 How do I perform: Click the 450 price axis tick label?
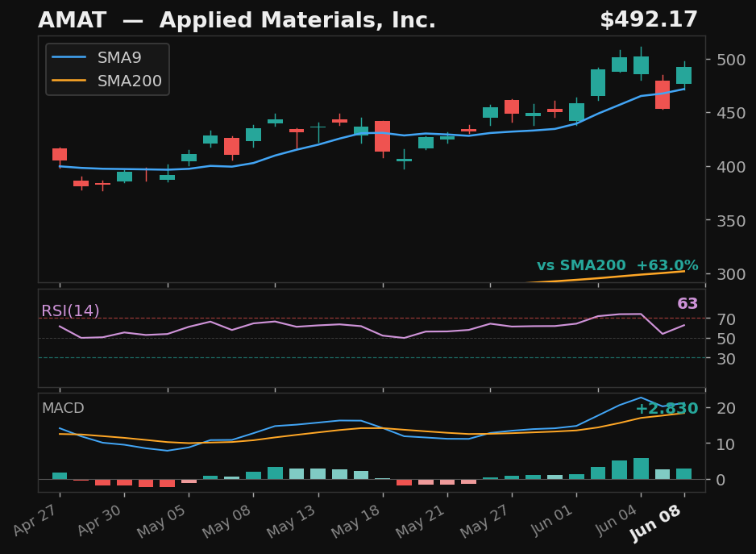(x=731, y=113)
